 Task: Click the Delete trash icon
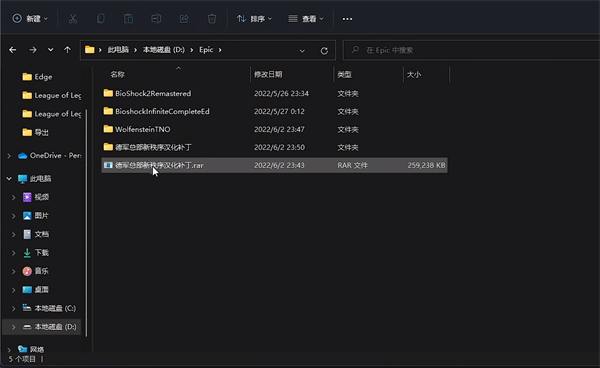pos(212,18)
